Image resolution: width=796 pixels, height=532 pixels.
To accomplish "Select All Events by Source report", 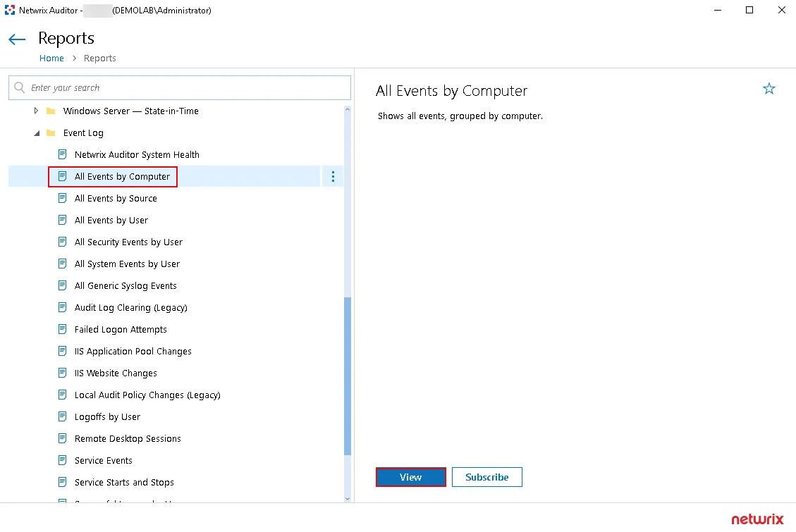I will 116,199.
